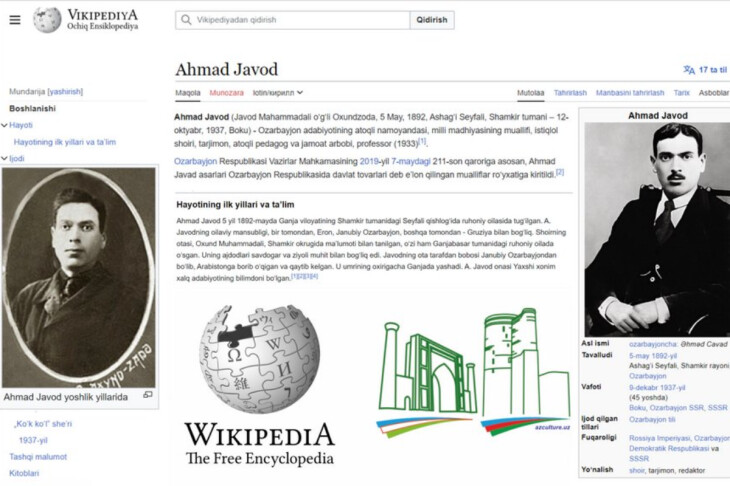Follow the 5-may 1892-yil birth date link
730x486 pixels.
click(653, 356)
